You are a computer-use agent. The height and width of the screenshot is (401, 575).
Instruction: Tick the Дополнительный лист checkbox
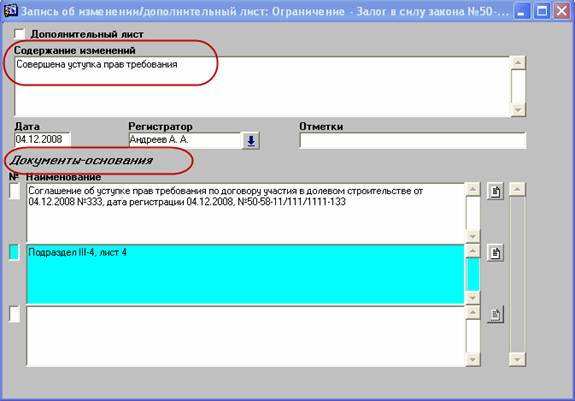[19, 34]
